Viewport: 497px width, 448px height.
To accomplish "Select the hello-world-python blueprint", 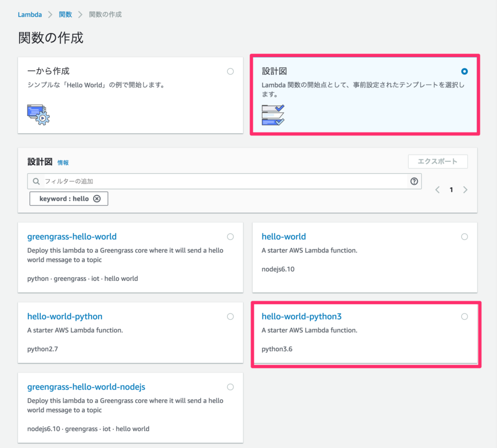I will pos(230,316).
